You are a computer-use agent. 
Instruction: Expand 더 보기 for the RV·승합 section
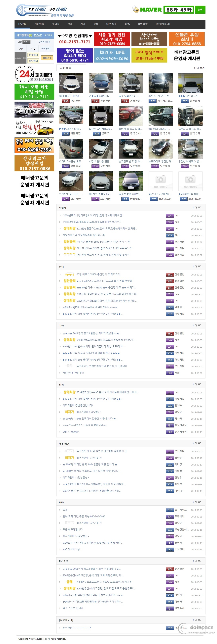197,561
